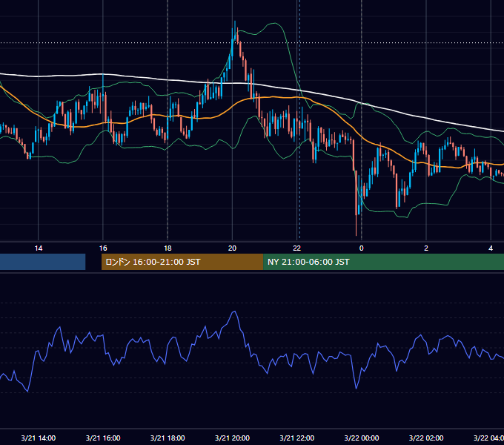Click hour label 18 on price chart axis
This screenshot has height=445, width=504.
pyautogui.click(x=168, y=248)
